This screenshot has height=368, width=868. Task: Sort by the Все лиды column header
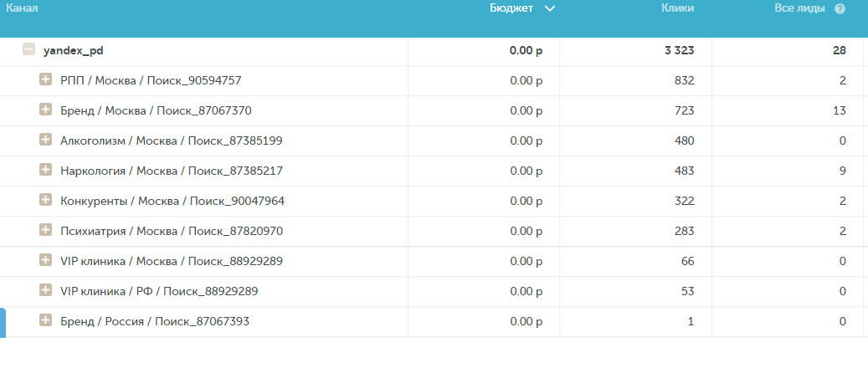(x=800, y=8)
